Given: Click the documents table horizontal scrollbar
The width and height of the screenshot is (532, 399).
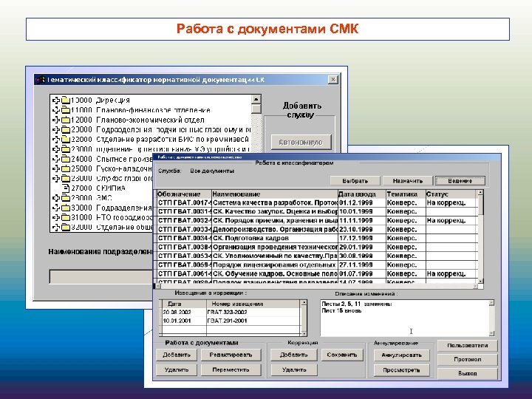Looking at the screenshot, I should 316,287.
